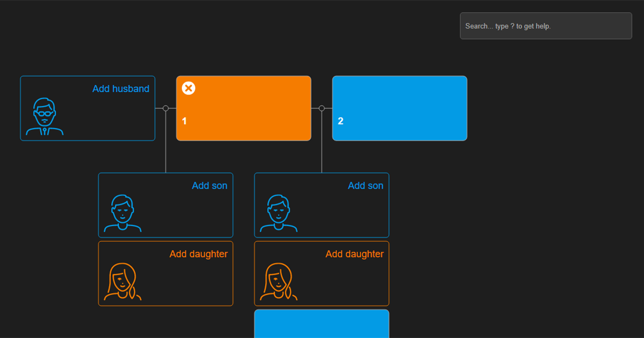Click the partially visible blue card at bottom

tap(321, 325)
